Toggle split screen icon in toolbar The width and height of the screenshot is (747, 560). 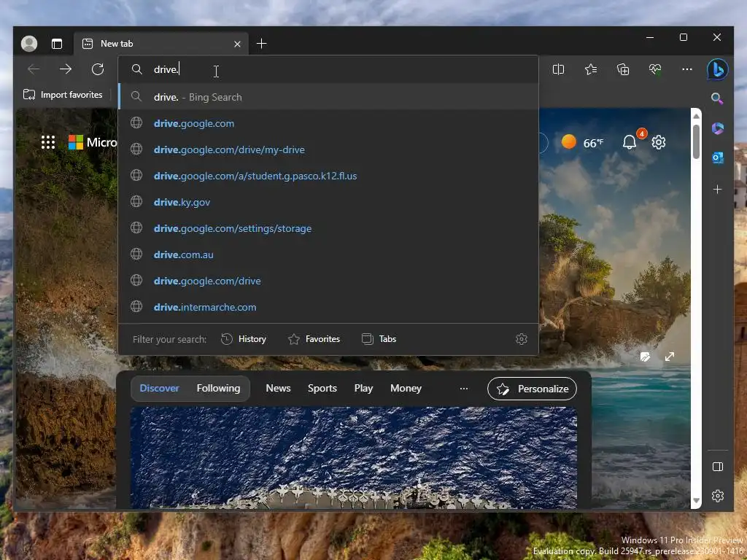click(558, 69)
